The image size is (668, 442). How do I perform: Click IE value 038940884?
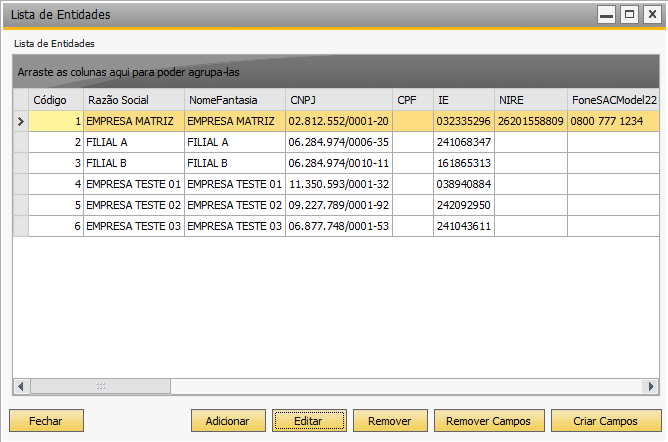(x=464, y=184)
